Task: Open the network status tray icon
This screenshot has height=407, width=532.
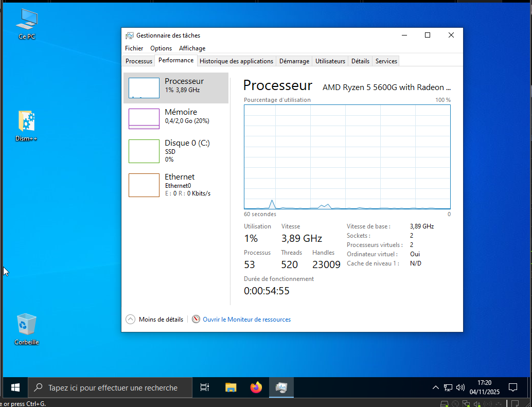Action: point(448,387)
